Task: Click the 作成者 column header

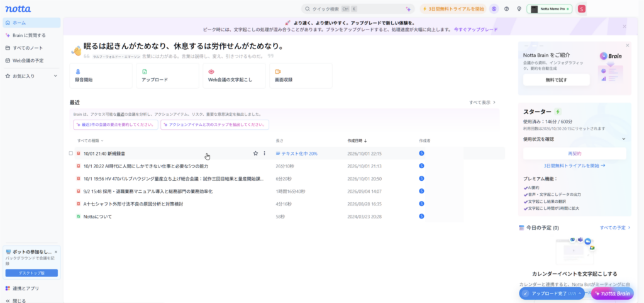Action: point(425,140)
